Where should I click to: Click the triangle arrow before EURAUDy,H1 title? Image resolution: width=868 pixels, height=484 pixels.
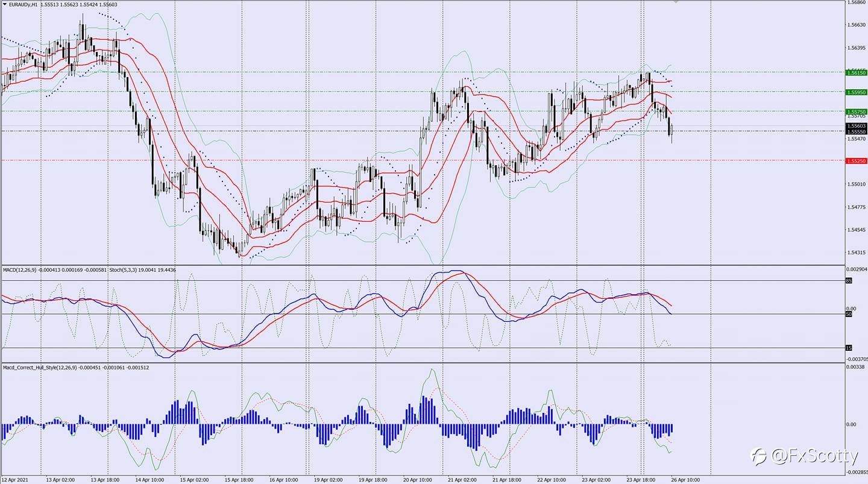tap(5, 4)
